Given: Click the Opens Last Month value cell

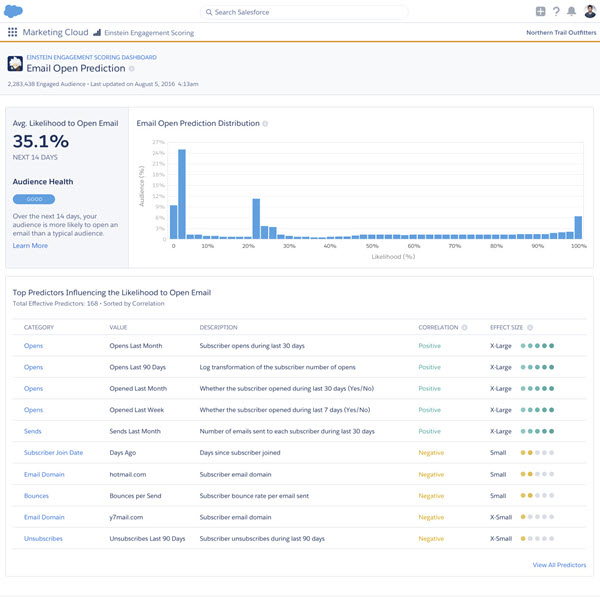Looking at the screenshot, I should point(136,346).
